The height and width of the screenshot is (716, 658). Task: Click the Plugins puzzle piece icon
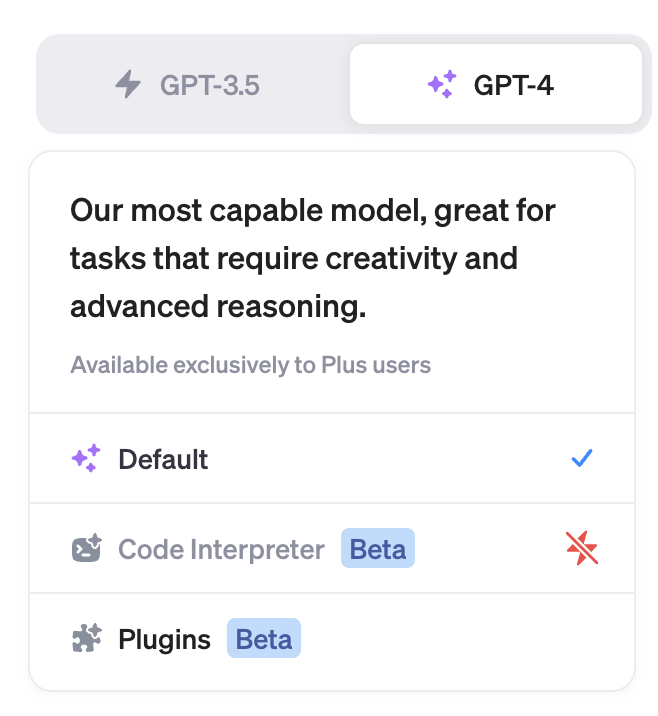tap(86, 639)
